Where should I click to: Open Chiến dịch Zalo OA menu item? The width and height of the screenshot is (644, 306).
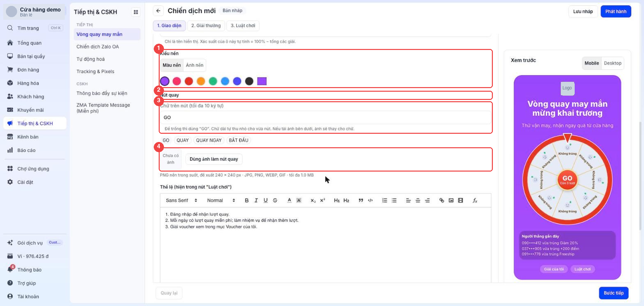pos(107,47)
